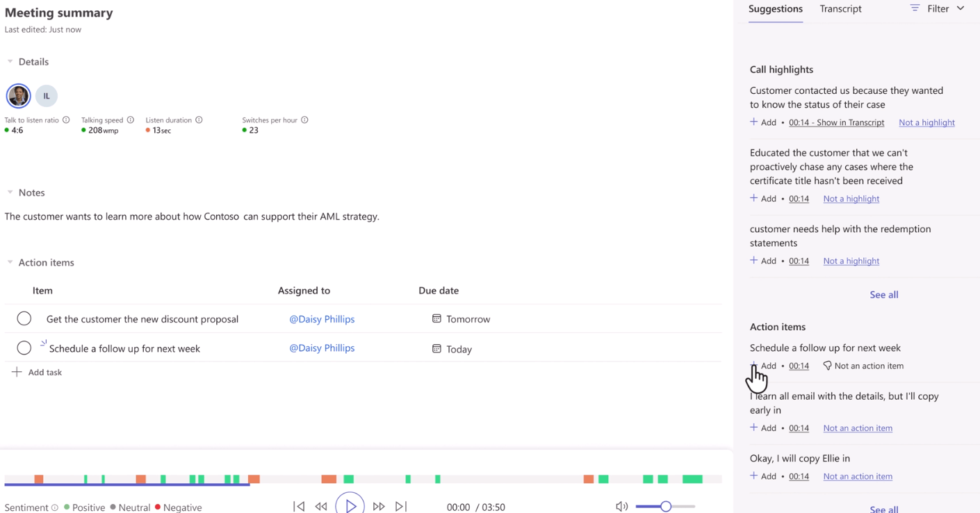This screenshot has height=513, width=980.
Task: Click the info icon next to Listen duration
Action: tap(199, 120)
